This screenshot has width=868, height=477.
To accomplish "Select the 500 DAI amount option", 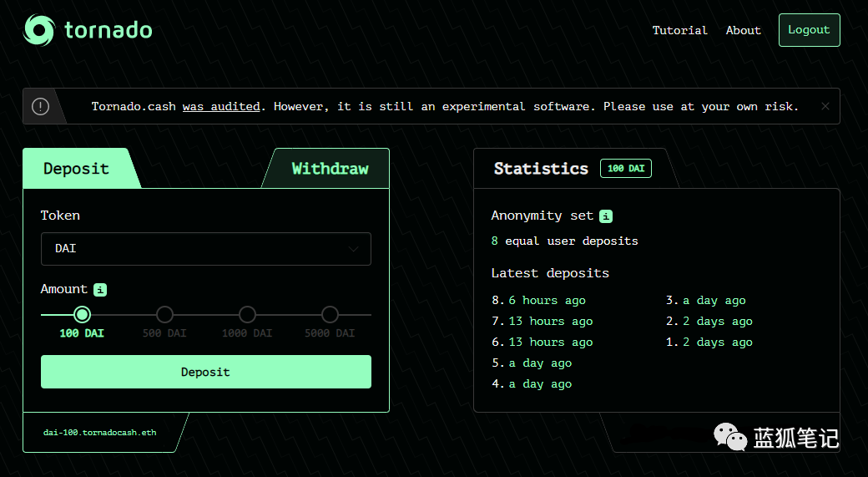I will click(164, 315).
